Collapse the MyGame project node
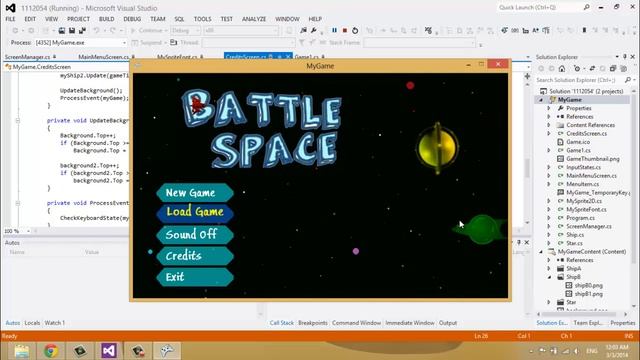 (541, 100)
